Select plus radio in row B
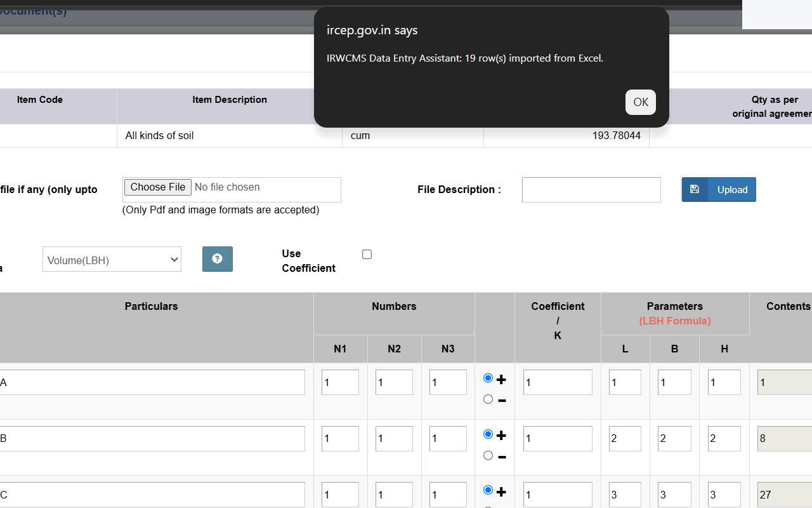This screenshot has height=508, width=812. click(488, 434)
